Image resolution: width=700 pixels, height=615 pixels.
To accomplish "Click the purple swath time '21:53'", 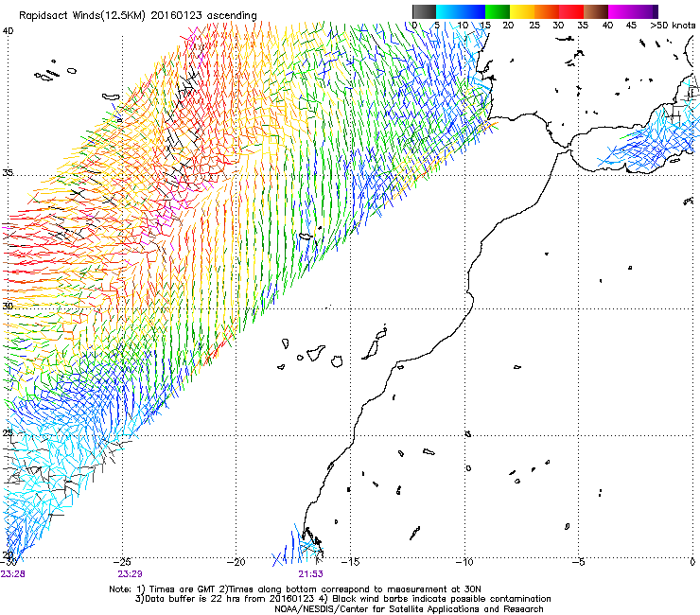I will point(310,574).
